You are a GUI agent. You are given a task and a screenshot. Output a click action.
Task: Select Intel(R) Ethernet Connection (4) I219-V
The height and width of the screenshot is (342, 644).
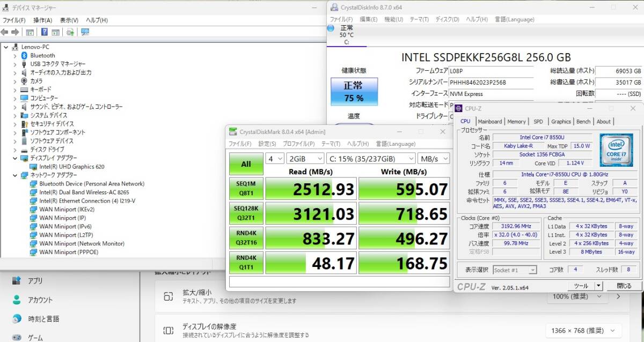(87, 201)
